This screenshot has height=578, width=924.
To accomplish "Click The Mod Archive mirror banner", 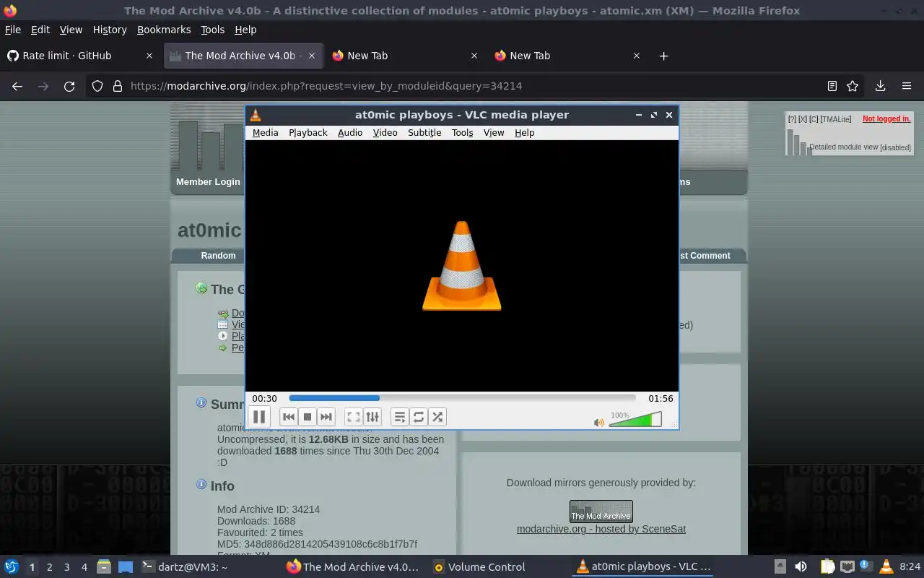I will pos(601,512).
